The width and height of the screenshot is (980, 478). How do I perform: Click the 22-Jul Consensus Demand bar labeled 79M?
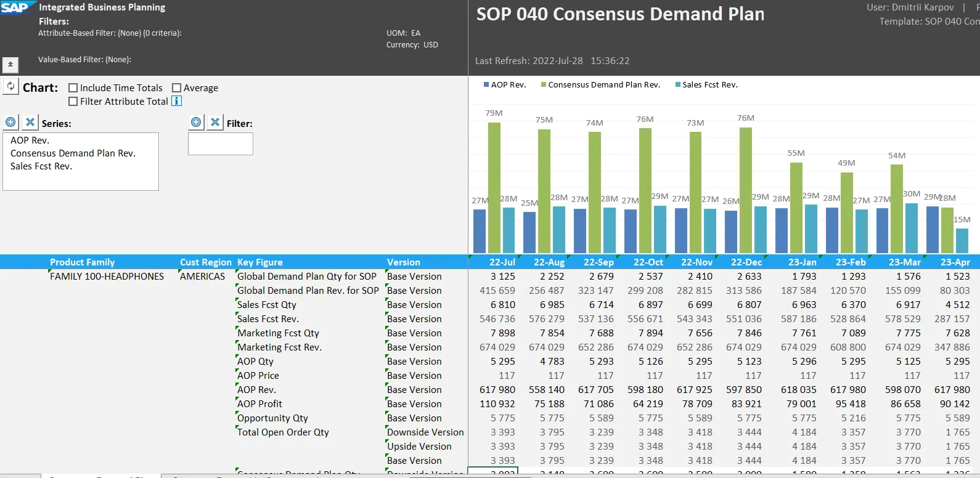pos(494,188)
